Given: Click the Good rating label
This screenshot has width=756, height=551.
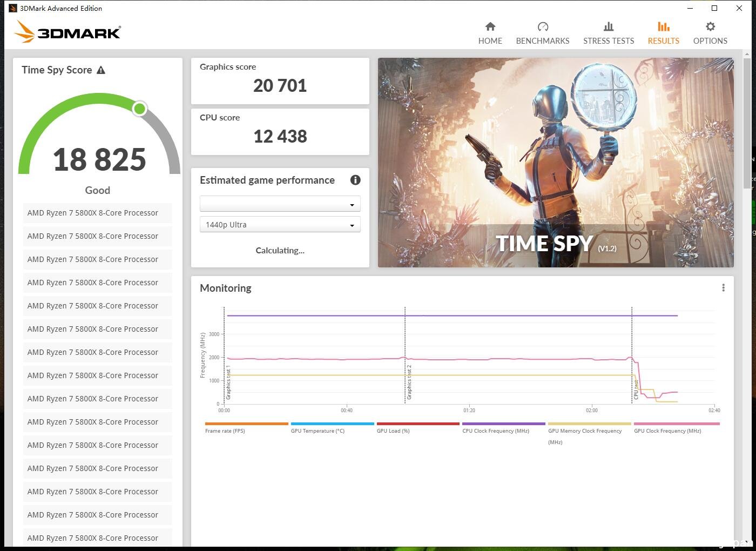Looking at the screenshot, I should coord(98,190).
